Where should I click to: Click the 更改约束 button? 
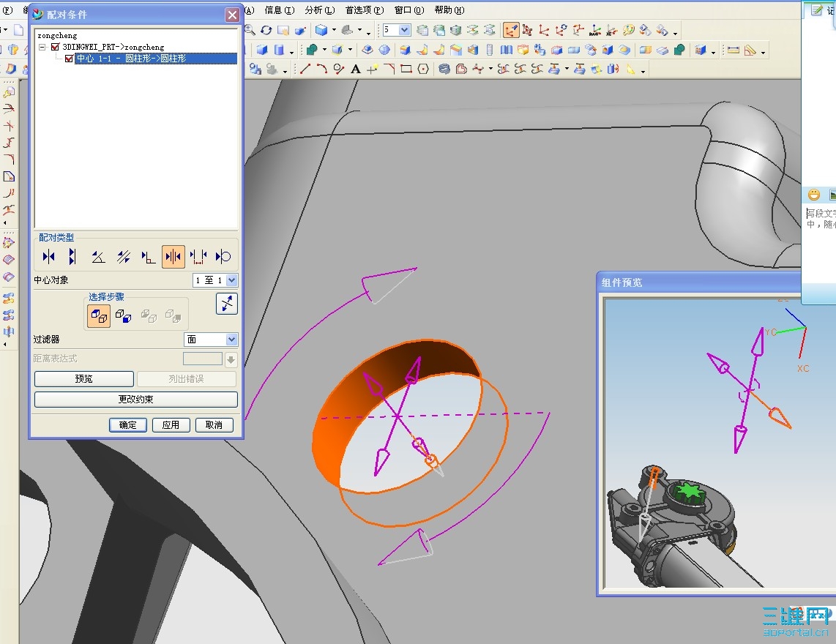pos(136,400)
